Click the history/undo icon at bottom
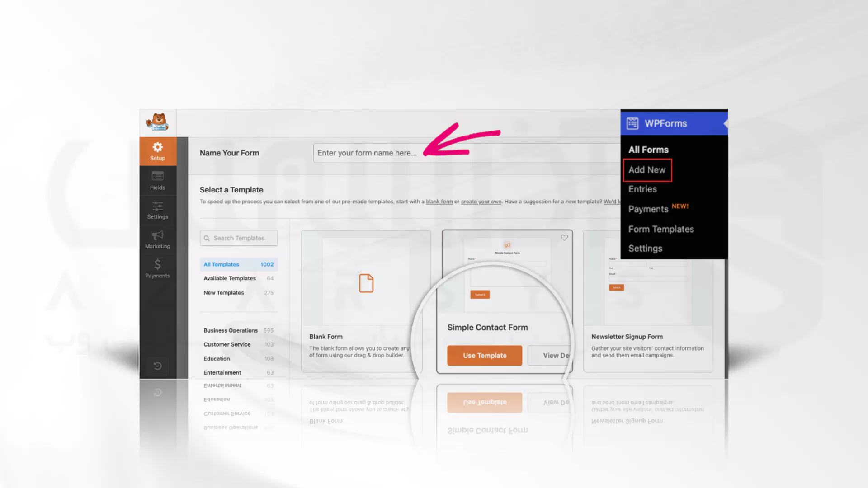Image resolution: width=868 pixels, height=488 pixels. [157, 366]
